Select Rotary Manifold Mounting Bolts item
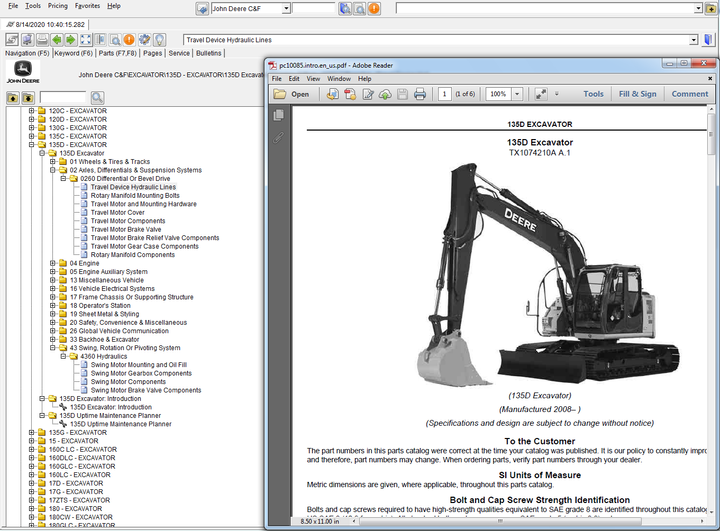The height and width of the screenshot is (531, 720). tap(135, 196)
